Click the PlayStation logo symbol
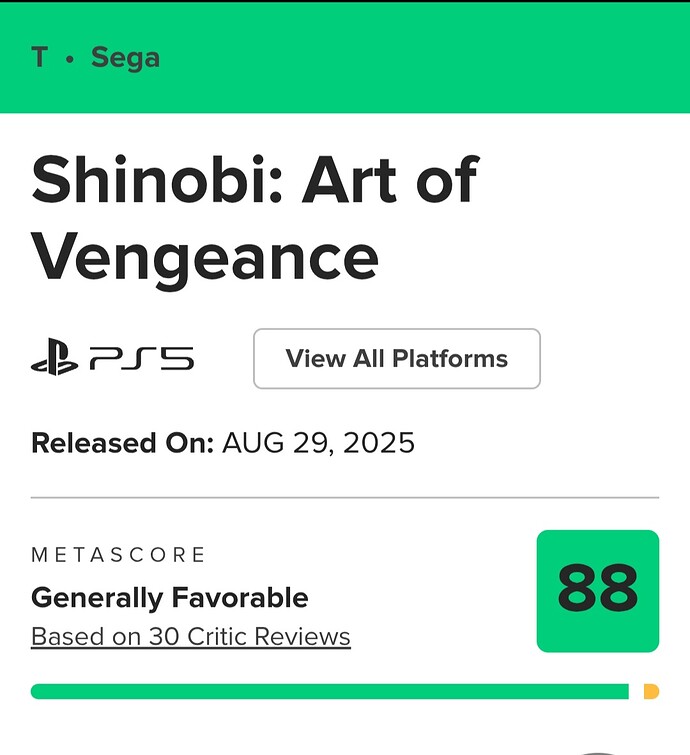690x755 pixels. 54,357
